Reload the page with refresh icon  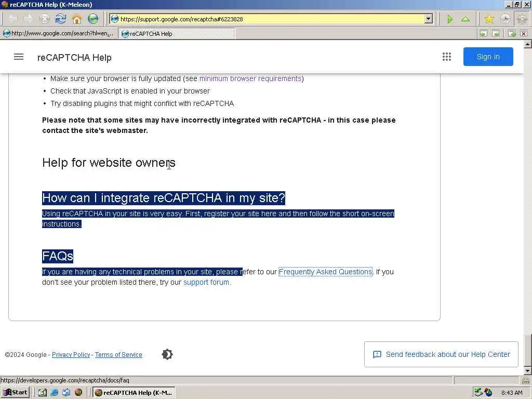pos(61,19)
